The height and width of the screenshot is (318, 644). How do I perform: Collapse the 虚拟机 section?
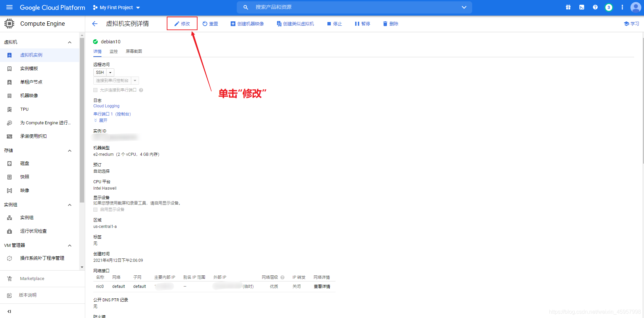point(70,42)
